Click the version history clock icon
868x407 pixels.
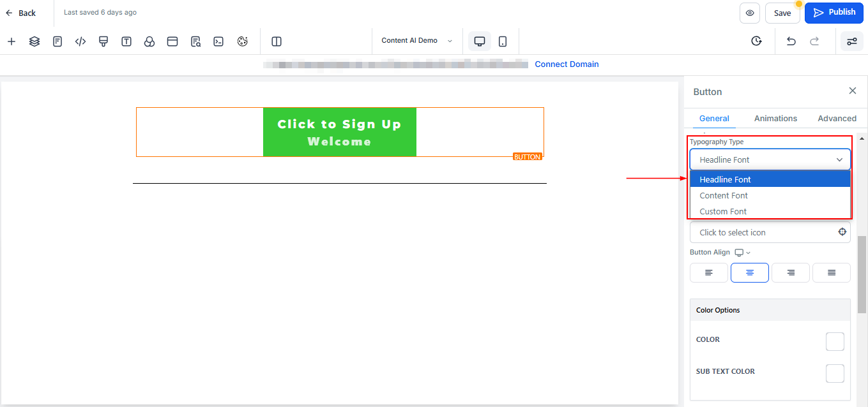pyautogui.click(x=756, y=41)
